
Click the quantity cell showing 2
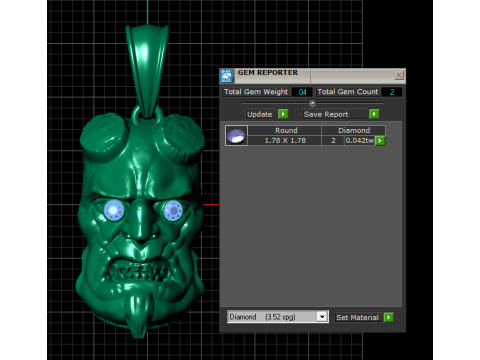tap(333, 140)
